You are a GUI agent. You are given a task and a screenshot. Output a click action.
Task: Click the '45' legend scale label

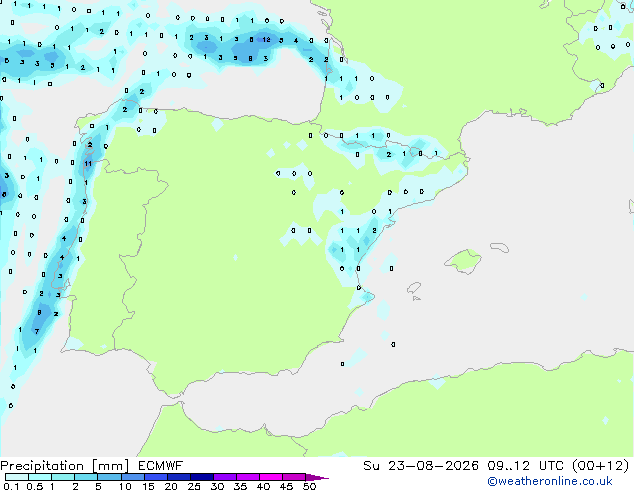pyautogui.click(x=286, y=486)
